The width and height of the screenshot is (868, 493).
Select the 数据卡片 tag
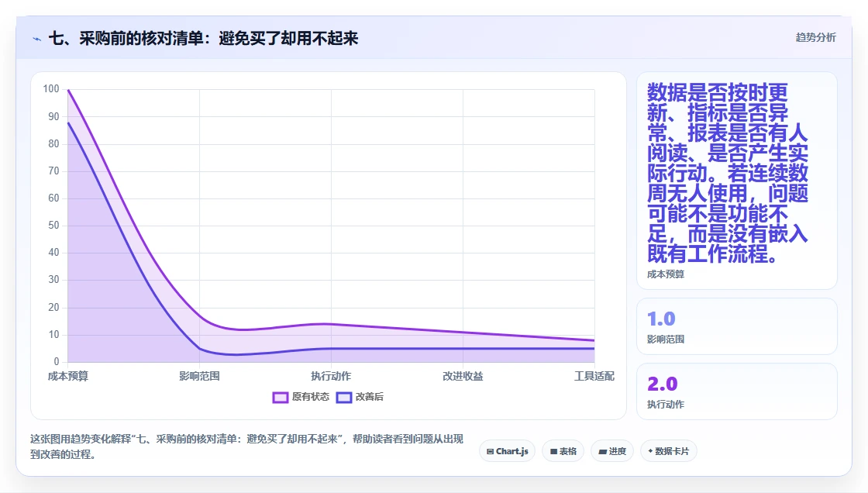668,451
